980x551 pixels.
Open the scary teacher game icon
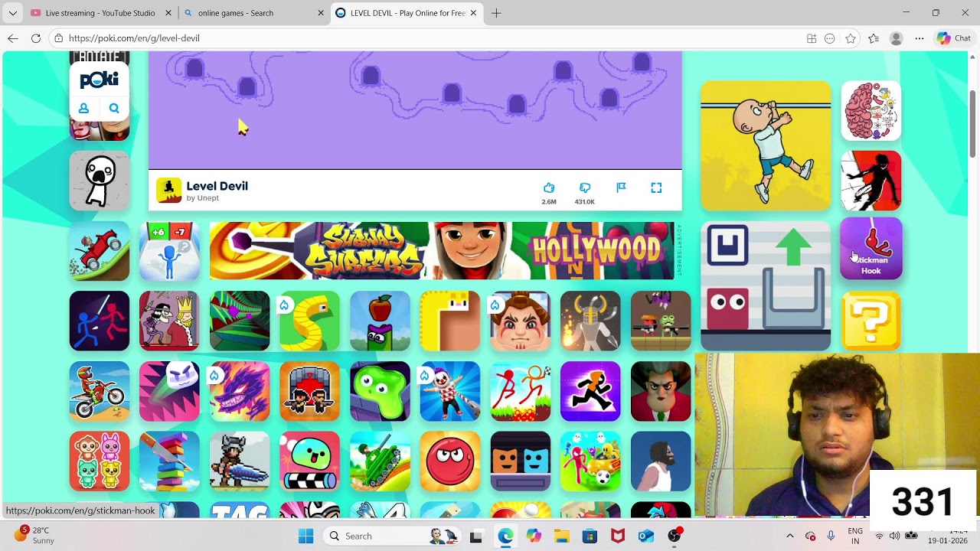661,392
